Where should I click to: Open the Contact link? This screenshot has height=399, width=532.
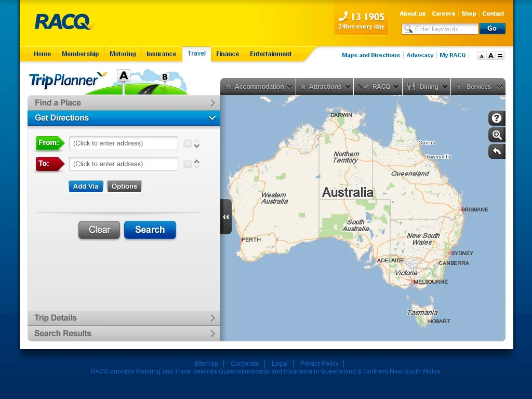pos(494,14)
